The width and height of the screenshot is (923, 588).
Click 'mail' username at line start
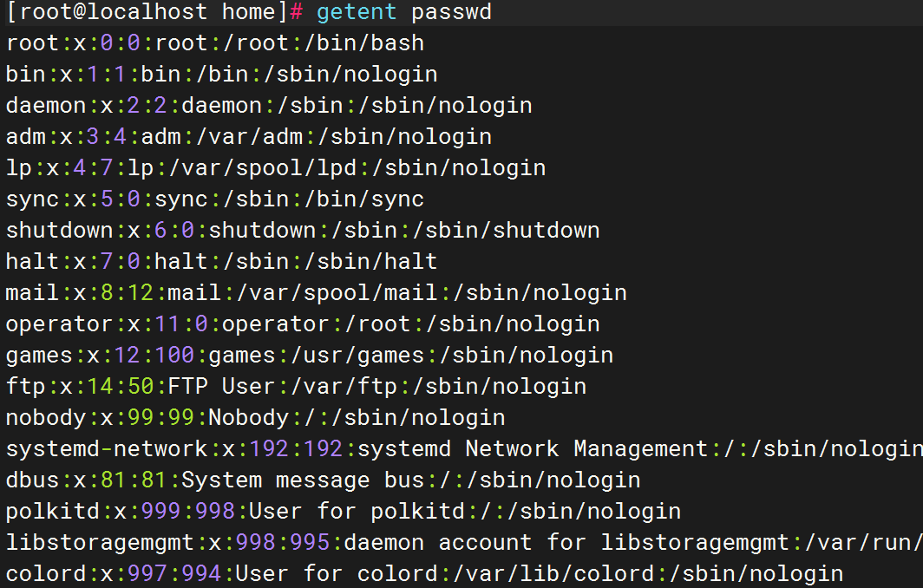tap(32, 293)
